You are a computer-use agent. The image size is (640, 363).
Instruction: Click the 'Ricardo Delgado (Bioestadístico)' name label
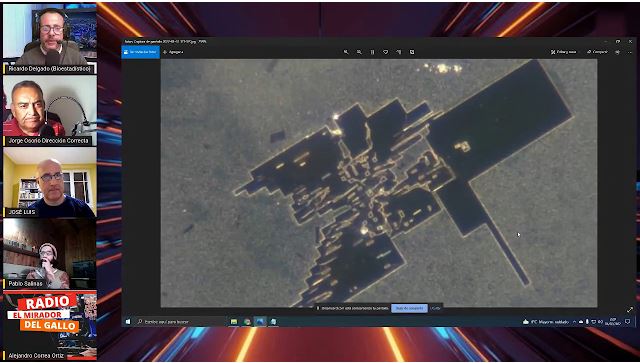49,69
